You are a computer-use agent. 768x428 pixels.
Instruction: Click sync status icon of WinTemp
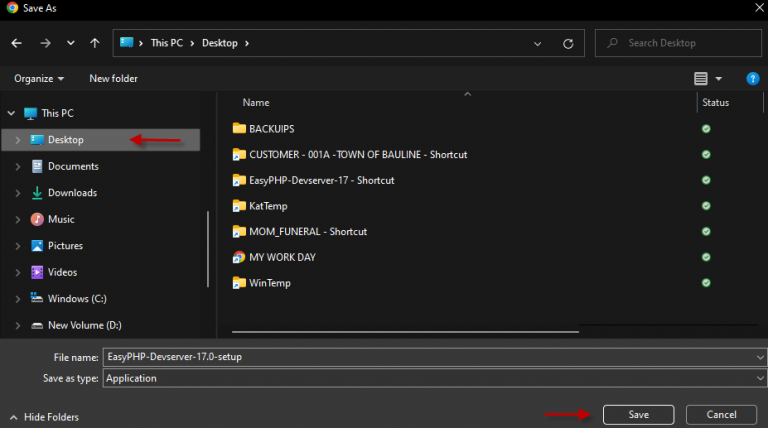click(706, 283)
